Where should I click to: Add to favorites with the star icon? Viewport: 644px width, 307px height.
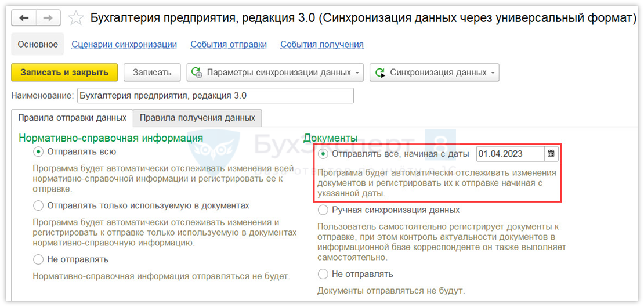click(75, 19)
